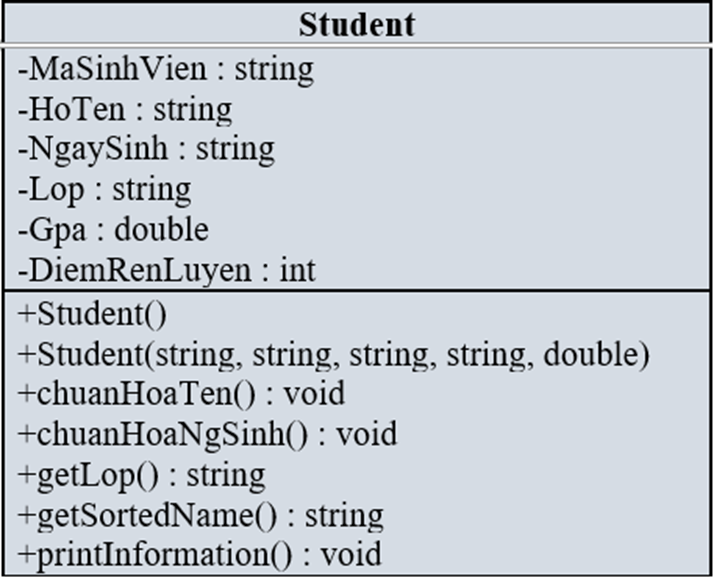This screenshot has width=714, height=578.
Task: Select the chuanHoaNgSinh() void method
Action: point(207,434)
